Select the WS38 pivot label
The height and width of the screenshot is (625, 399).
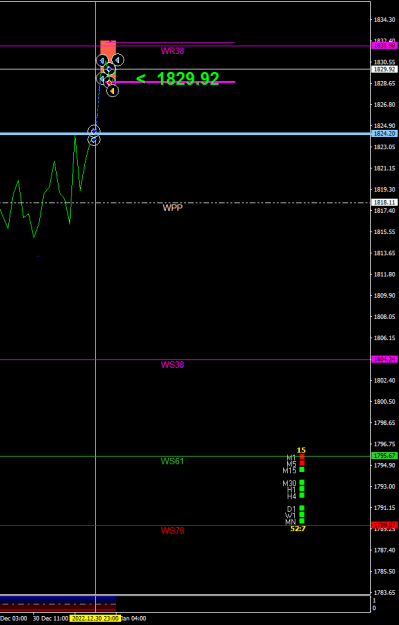pyautogui.click(x=173, y=365)
